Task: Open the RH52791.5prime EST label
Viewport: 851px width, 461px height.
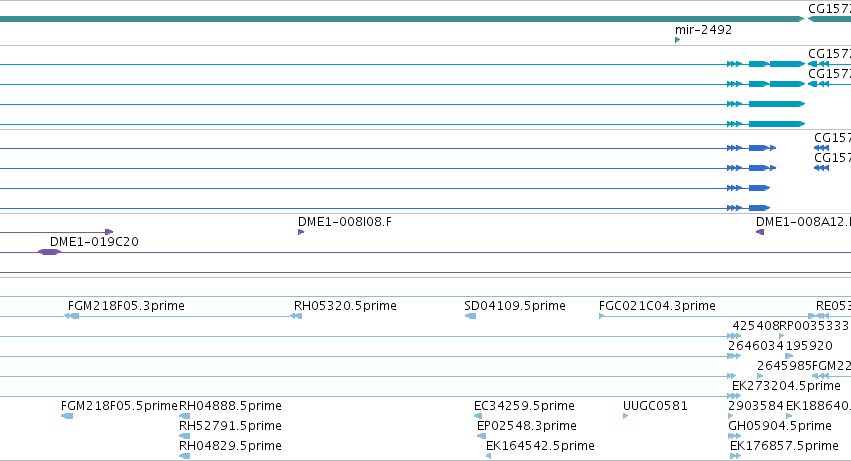Action: [x=230, y=426]
